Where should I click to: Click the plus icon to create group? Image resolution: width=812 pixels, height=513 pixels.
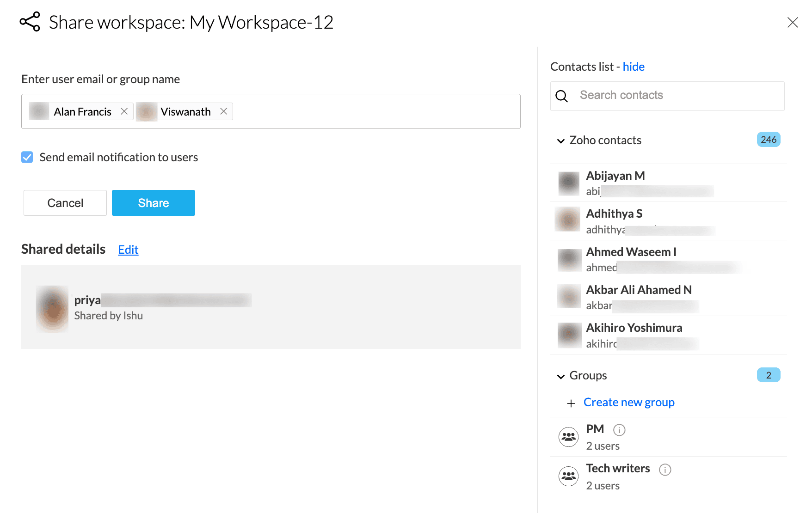point(571,403)
